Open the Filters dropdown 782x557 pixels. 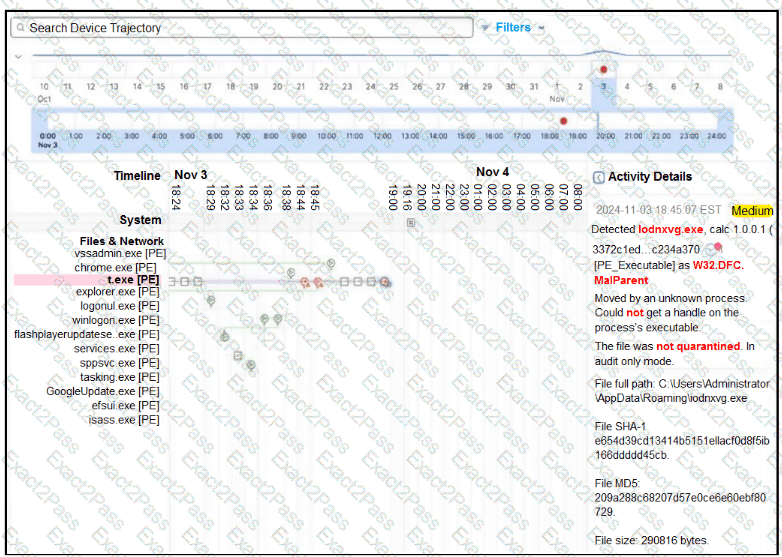point(519,27)
